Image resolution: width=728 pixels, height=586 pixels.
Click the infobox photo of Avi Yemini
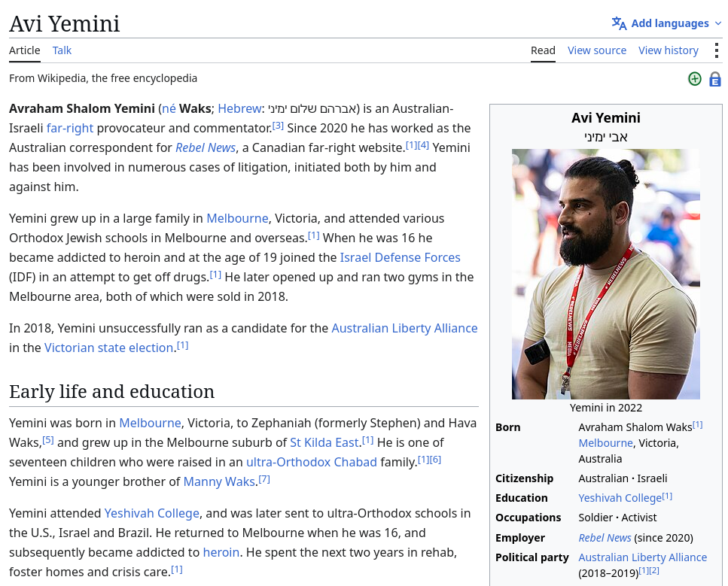click(605, 274)
